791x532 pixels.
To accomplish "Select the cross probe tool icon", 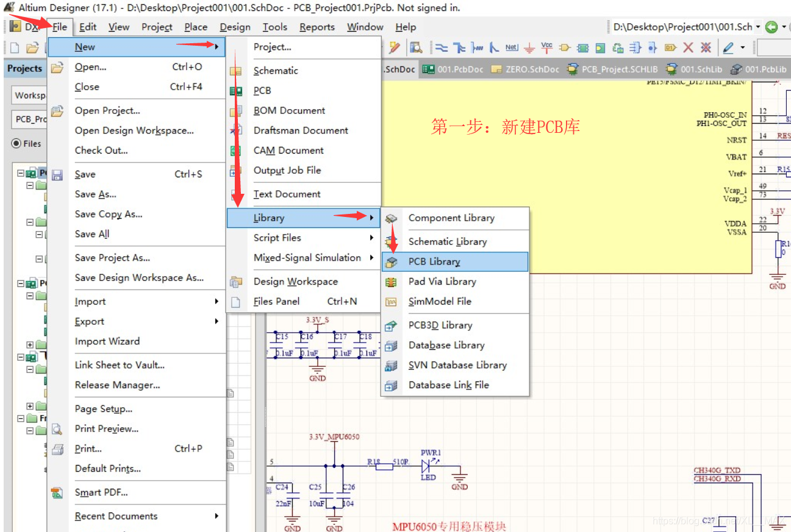I will tap(394, 48).
